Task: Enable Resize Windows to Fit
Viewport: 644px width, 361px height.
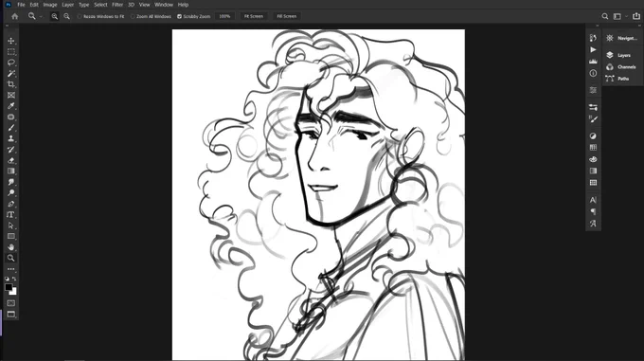Action: (100, 16)
